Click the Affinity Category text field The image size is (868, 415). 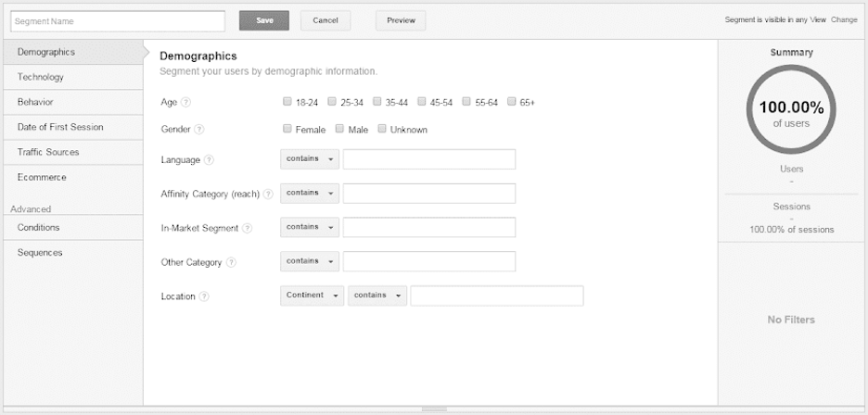429,193
